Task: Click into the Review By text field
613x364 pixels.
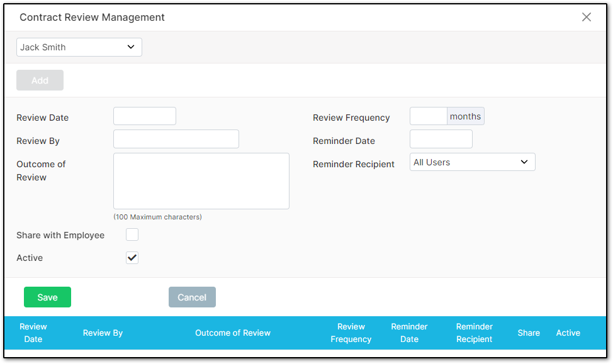Action: coord(176,139)
